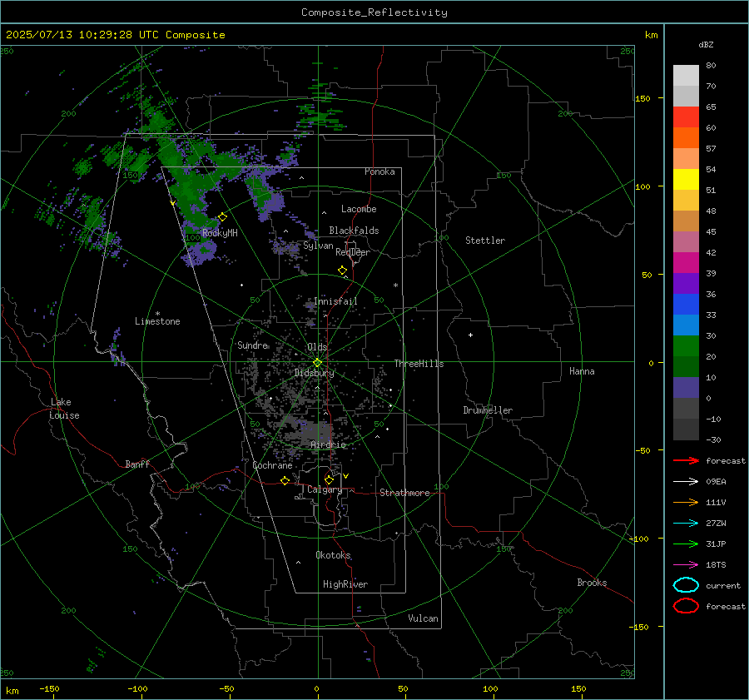Click the -30 value in dBZ legend
Image resolution: width=749 pixels, height=700 pixels.
[x=713, y=440]
